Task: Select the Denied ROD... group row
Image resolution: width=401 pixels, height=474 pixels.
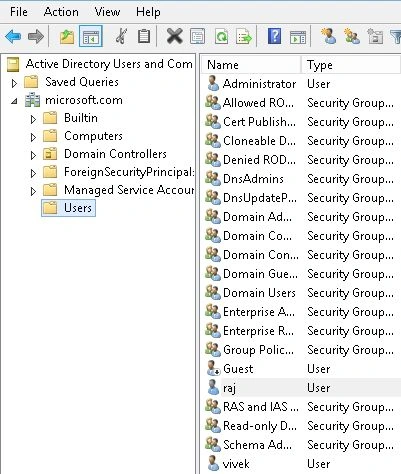Action: pos(302,159)
